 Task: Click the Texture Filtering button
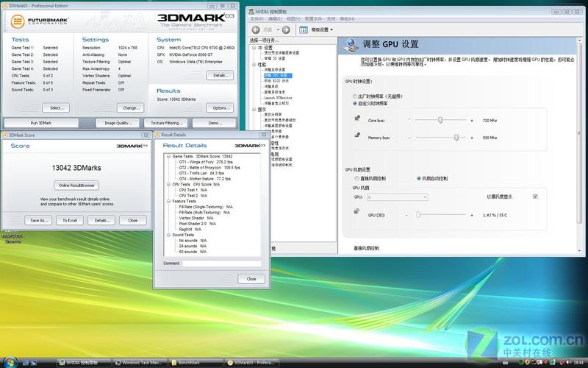pos(166,123)
